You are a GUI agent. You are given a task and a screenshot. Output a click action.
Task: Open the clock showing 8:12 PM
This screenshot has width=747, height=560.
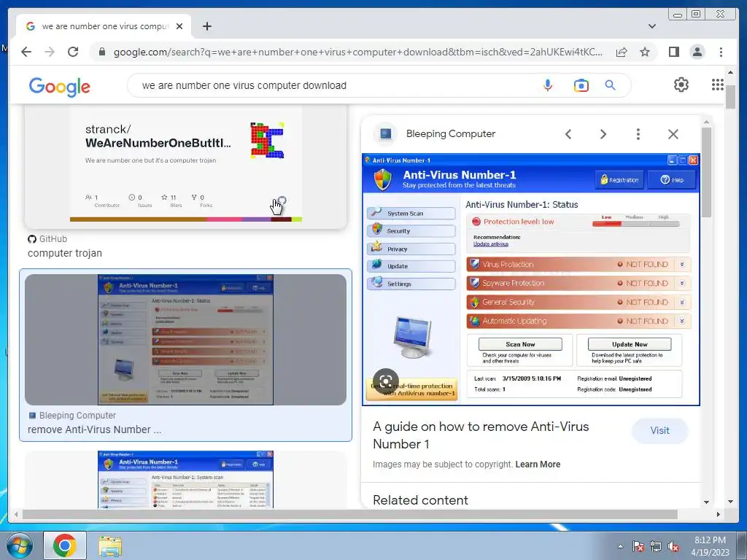tap(710, 546)
